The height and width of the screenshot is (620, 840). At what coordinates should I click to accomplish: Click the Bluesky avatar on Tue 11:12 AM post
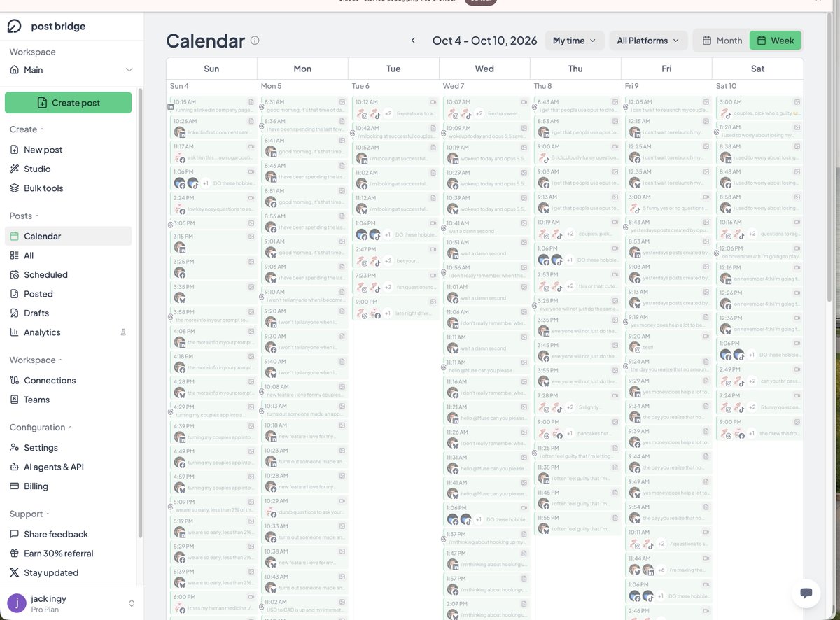pyautogui.click(x=362, y=209)
